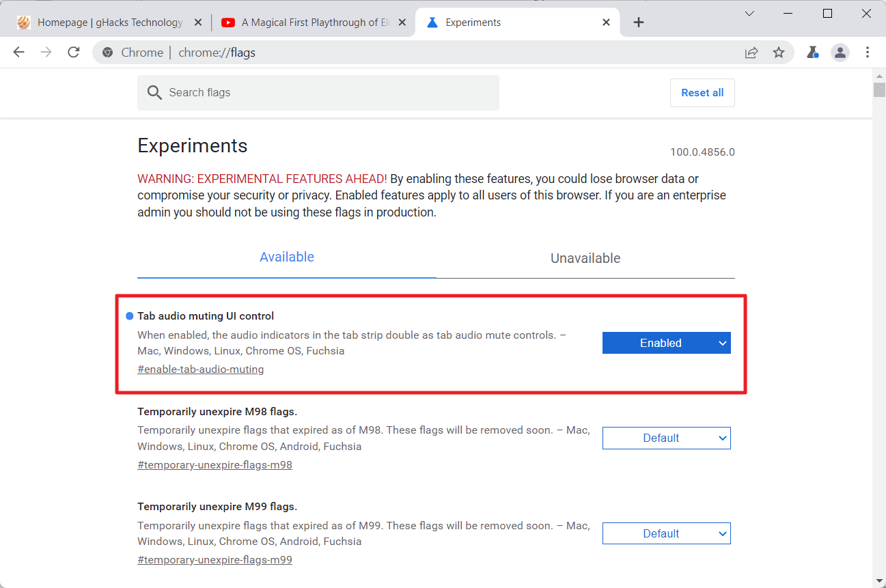Click the Search flags input field
Image resolution: width=886 pixels, height=588 pixels.
[x=318, y=93]
